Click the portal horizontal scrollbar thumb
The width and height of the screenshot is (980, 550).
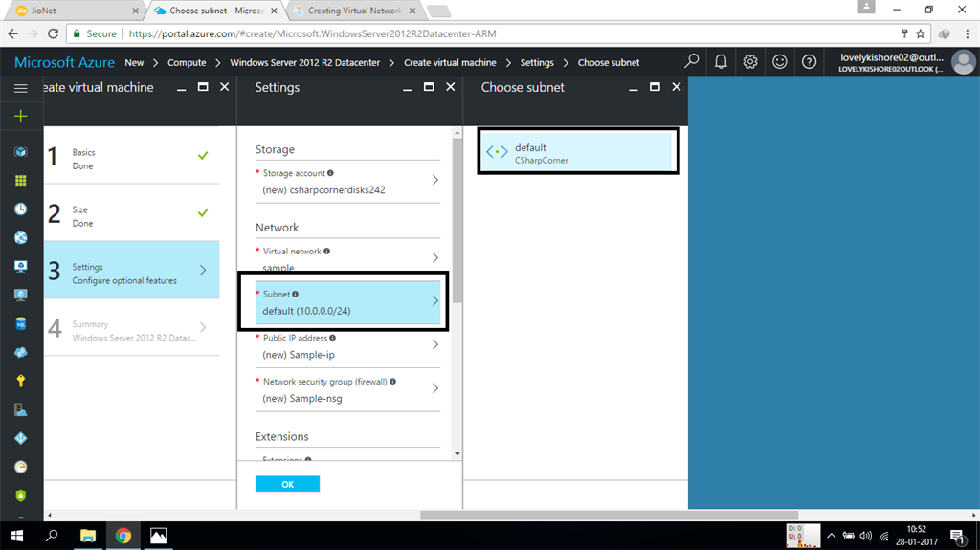tap(609, 516)
